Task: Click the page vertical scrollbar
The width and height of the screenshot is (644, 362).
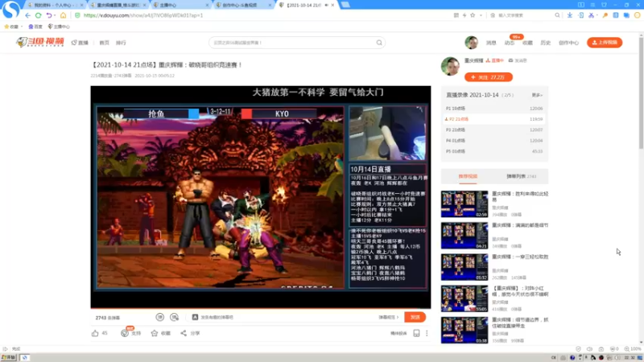Action: pos(641,93)
